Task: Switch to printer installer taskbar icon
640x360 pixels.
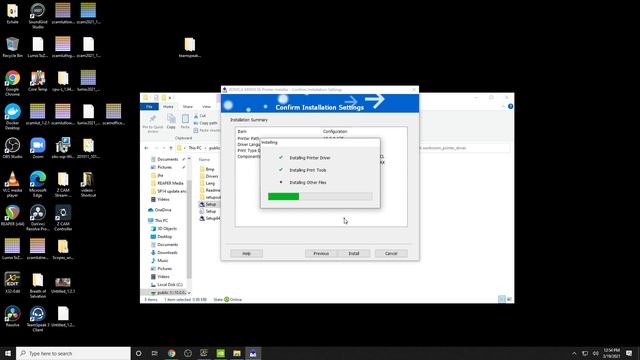Action: 253,353
